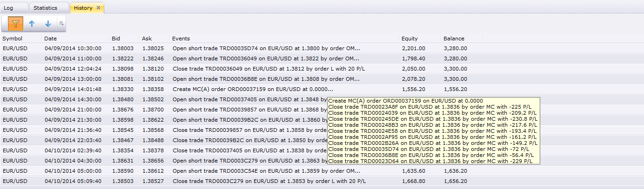Toggle the filter funnel button
Image resolution: width=644 pixels, height=189 pixels.
tap(16, 24)
